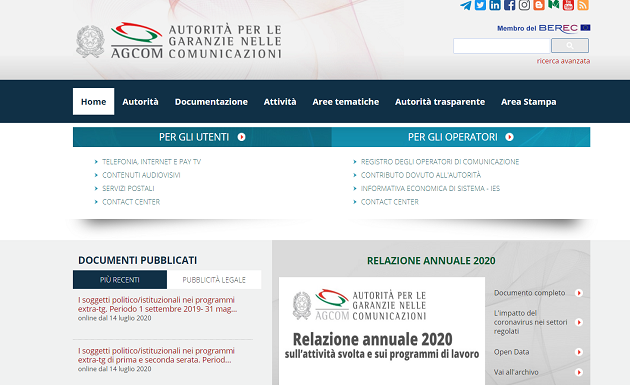Viewport: 630px width, 385px height.
Task: Open Contenuti audiovisivi link
Action: pyautogui.click(x=141, y=175)
